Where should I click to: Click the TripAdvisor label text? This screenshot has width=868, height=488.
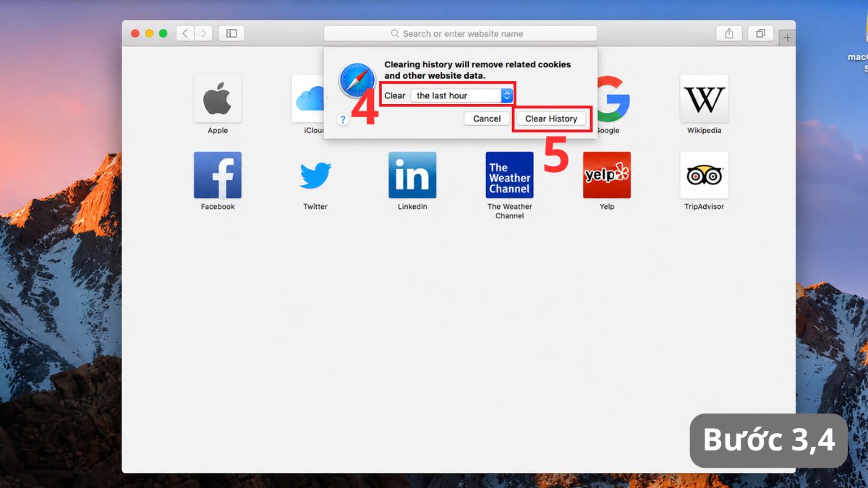click(x=704, y=207)
